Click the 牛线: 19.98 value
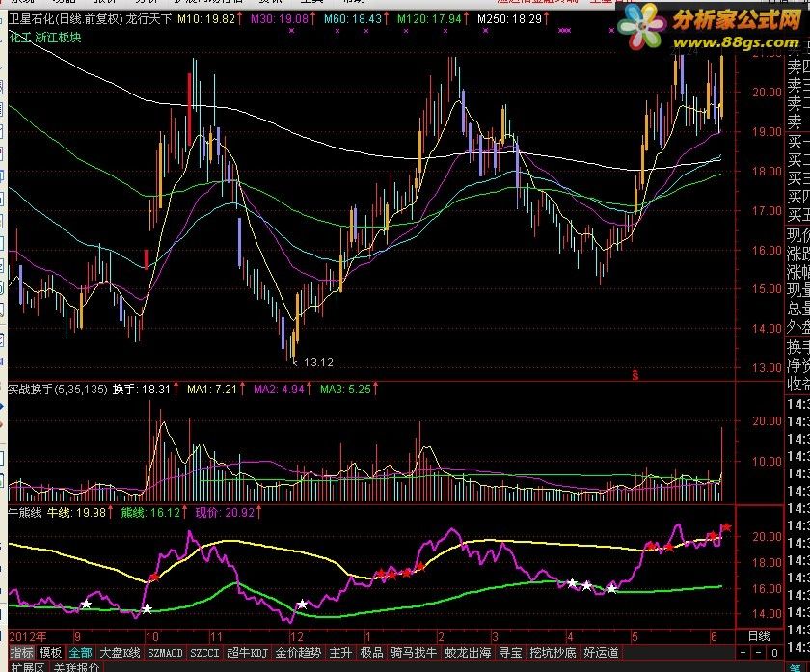This screenshot has width=810, height=672. pyautogui.click(x=76, y=512)
